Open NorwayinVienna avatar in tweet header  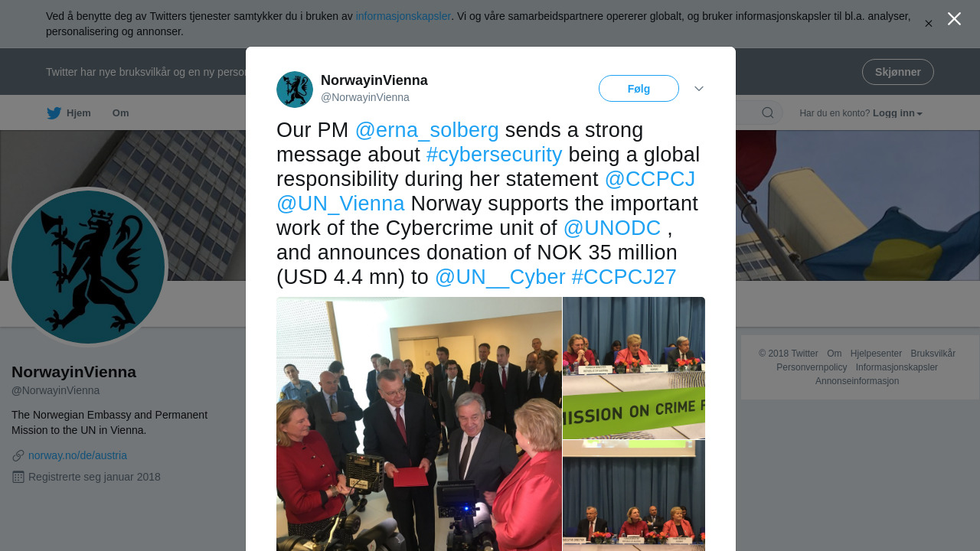pos(295,90)
